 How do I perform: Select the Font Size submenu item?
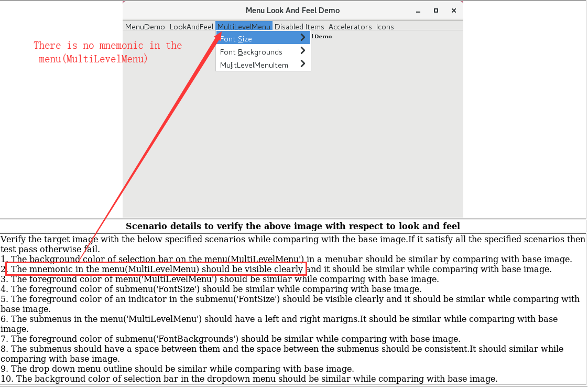pyautogui.click(x=236, y=39)
